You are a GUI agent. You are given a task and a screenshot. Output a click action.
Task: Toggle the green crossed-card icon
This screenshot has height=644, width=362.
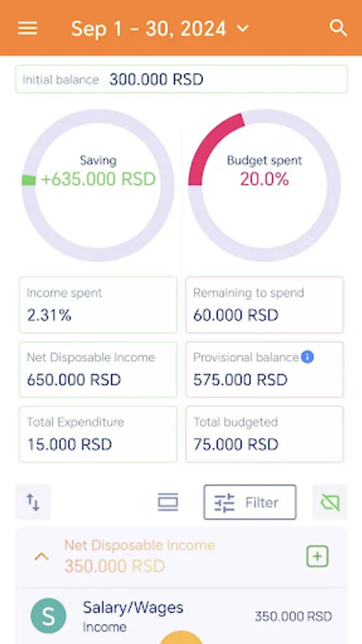pos(330,502)
